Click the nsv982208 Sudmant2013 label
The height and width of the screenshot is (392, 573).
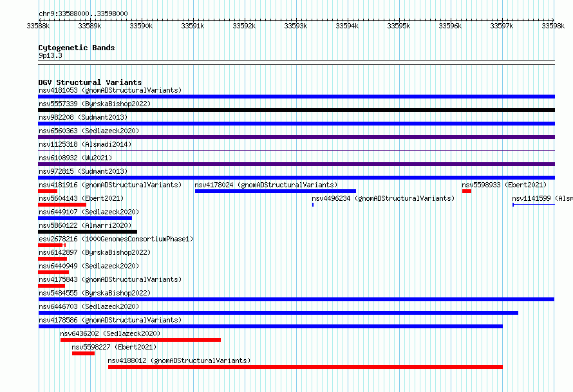tap(83, 117)
